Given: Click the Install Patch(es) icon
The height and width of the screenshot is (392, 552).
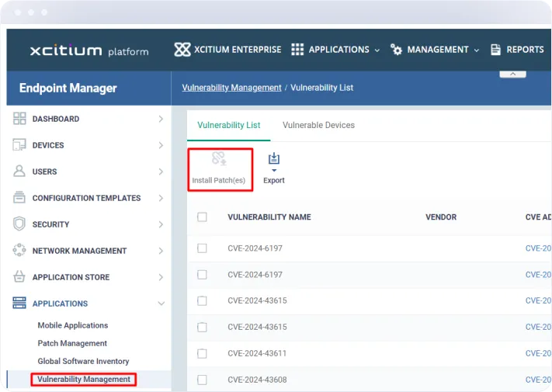Looking at the screenshot, I should click(219, 160).
